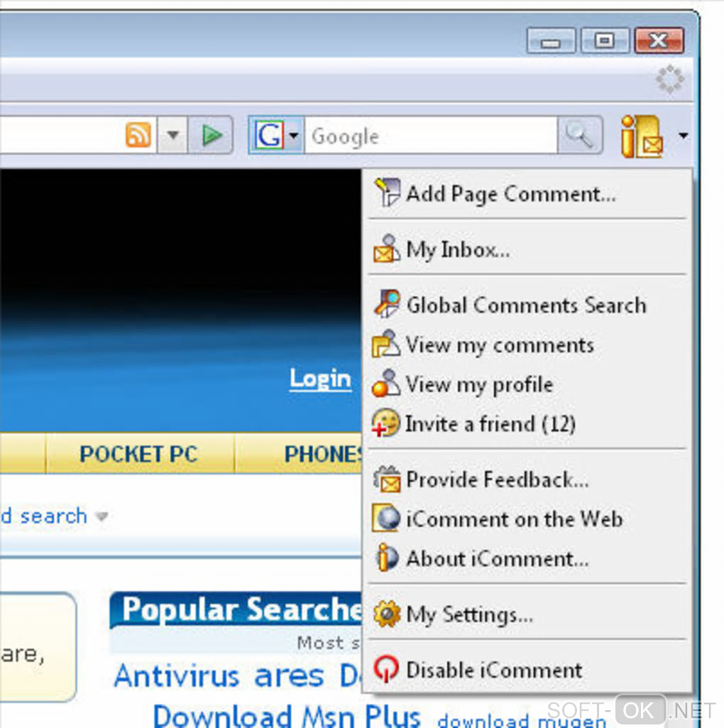Open the iComment toolbar dropdown arrow

pos(683,135)
